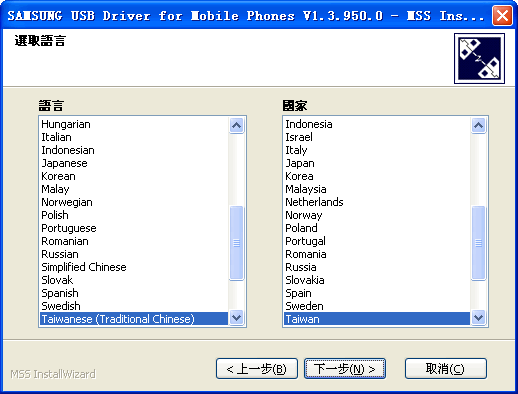Click down arrow of language list scrollbar

pyautogui.click(x=236, y=317)
